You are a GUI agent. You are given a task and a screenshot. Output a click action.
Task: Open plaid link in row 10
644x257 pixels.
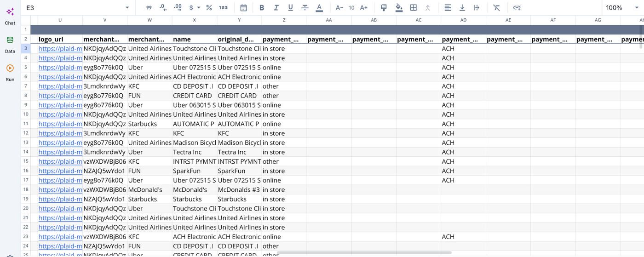(x=60, y=114)
